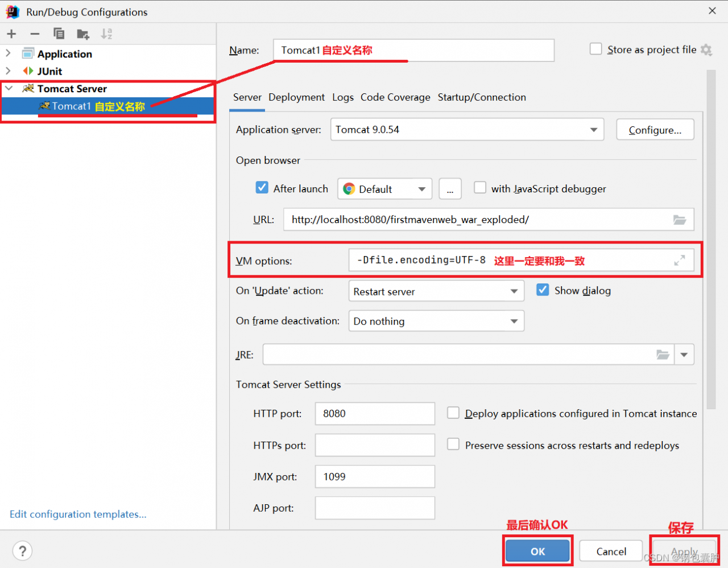Collapse the Tomcat Server tree node

[9, 88]
